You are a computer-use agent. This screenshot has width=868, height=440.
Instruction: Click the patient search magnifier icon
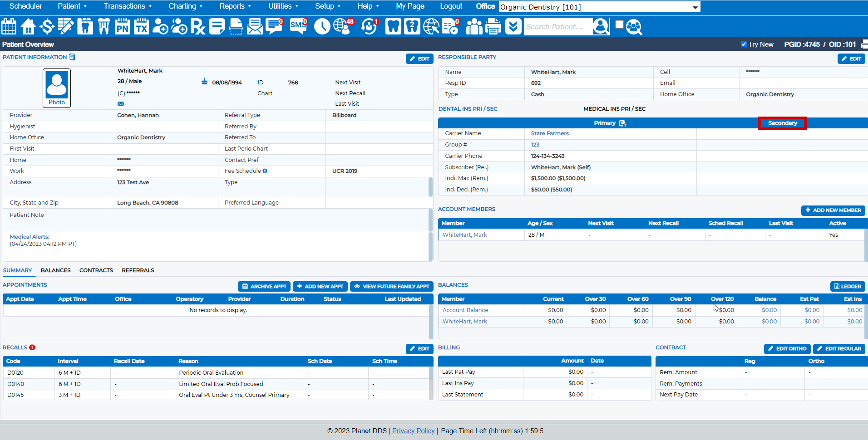601,27
